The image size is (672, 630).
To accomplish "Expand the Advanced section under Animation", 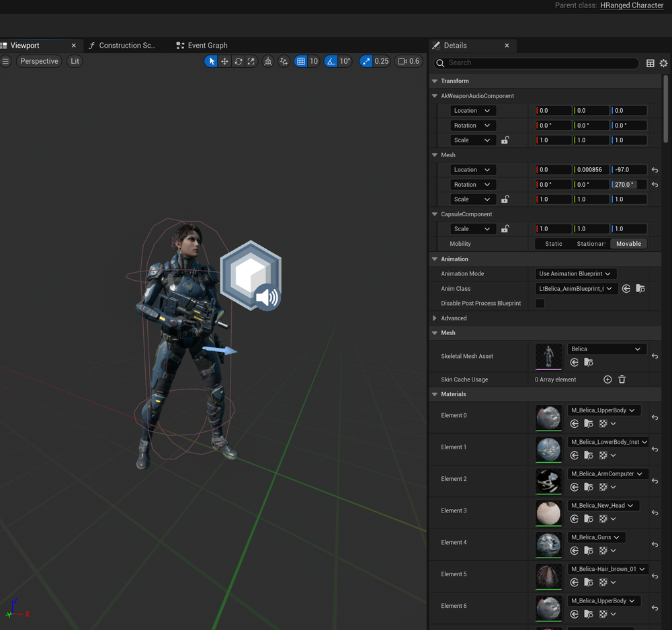I will click(435, 318).
